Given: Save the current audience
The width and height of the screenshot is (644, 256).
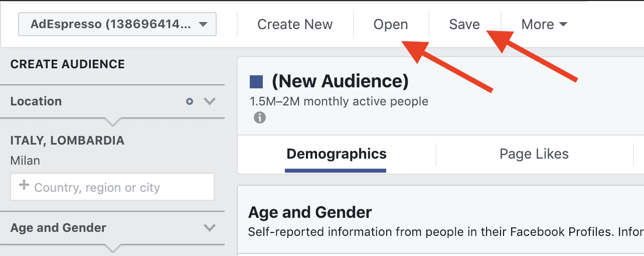Looking at the screenshot, I should 464,25.
